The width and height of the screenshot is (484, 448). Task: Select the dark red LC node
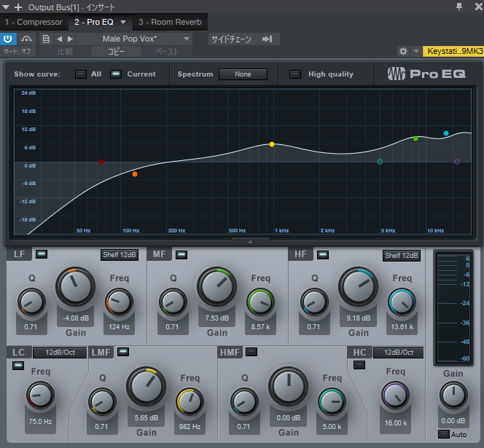pyautogui.click(x=101, y=162)
